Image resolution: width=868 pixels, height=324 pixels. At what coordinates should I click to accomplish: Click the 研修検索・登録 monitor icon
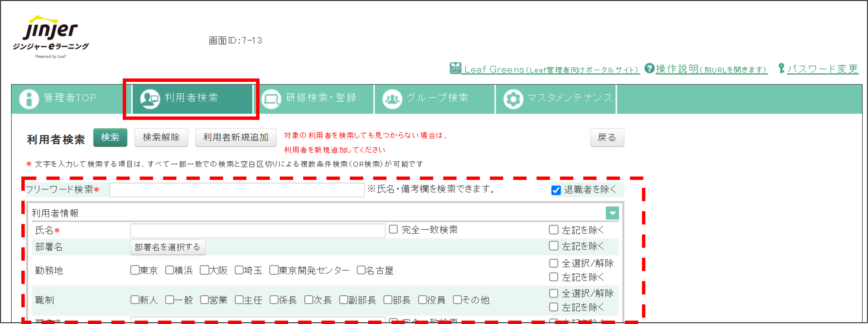click(271, 99)
